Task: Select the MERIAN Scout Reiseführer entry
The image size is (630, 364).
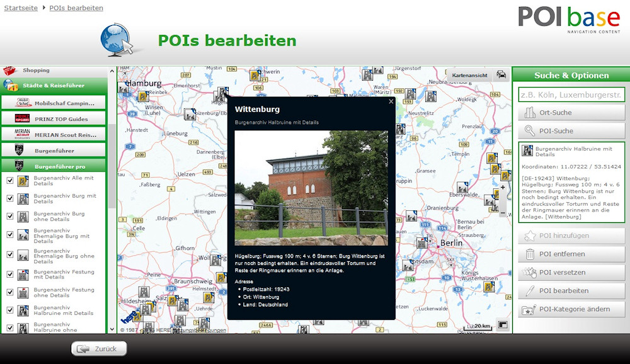Action: (54, 134)
